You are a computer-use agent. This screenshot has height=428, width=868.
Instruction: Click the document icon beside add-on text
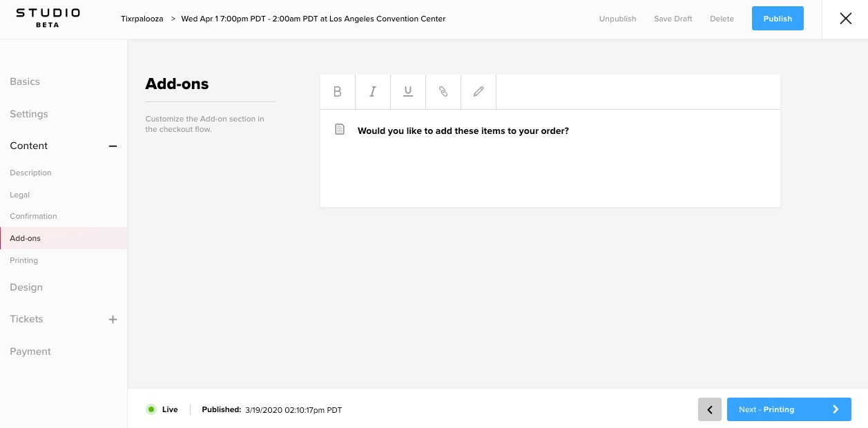[339, 130]
